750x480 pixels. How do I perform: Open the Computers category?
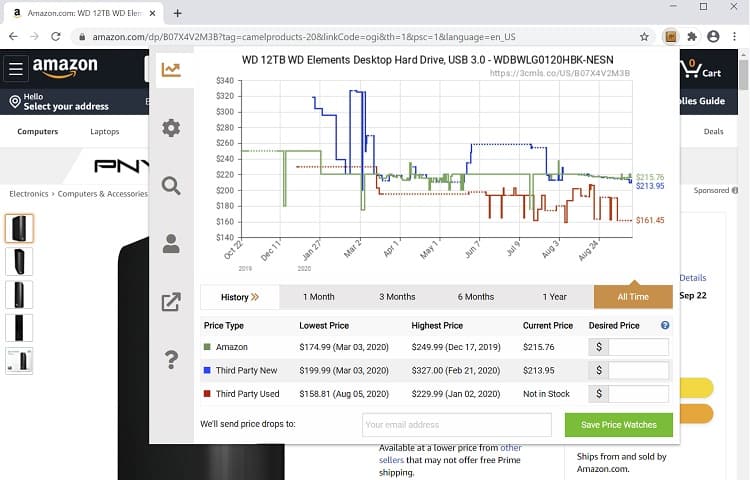[x=37, y=131]
